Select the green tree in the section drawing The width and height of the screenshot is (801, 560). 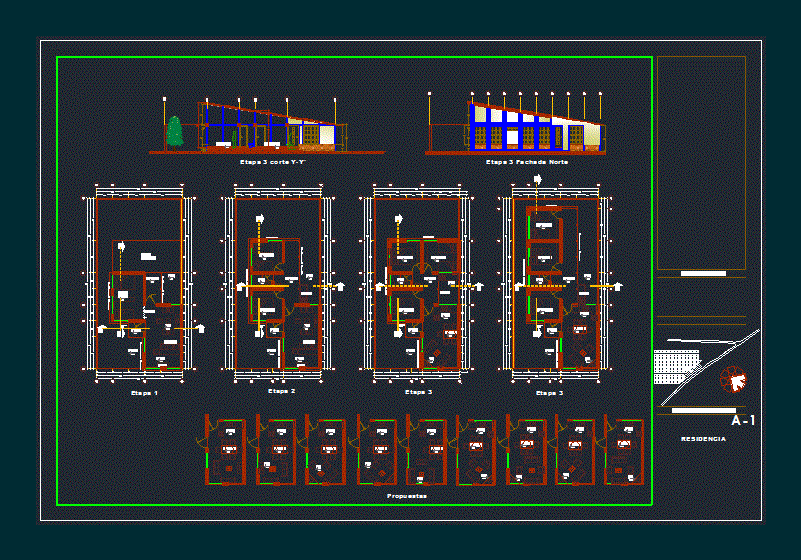click(175, 131)
